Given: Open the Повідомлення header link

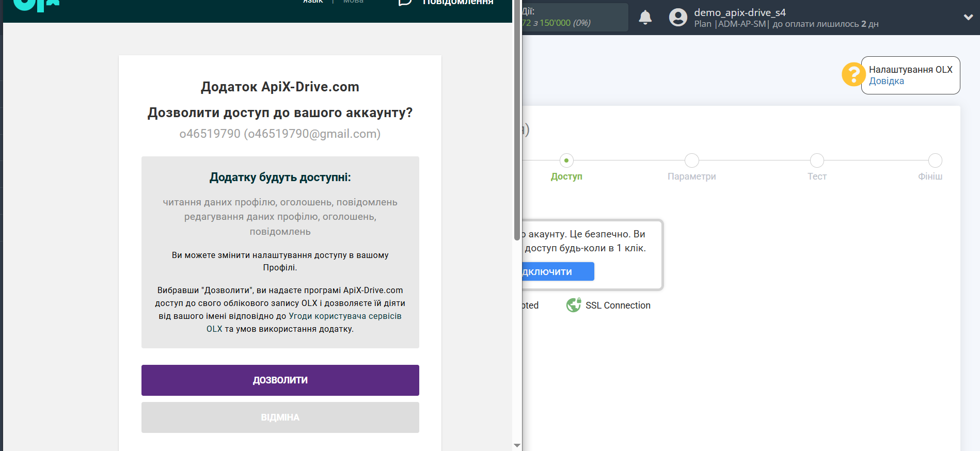Looking at the screenshot, I should (458, 3).
